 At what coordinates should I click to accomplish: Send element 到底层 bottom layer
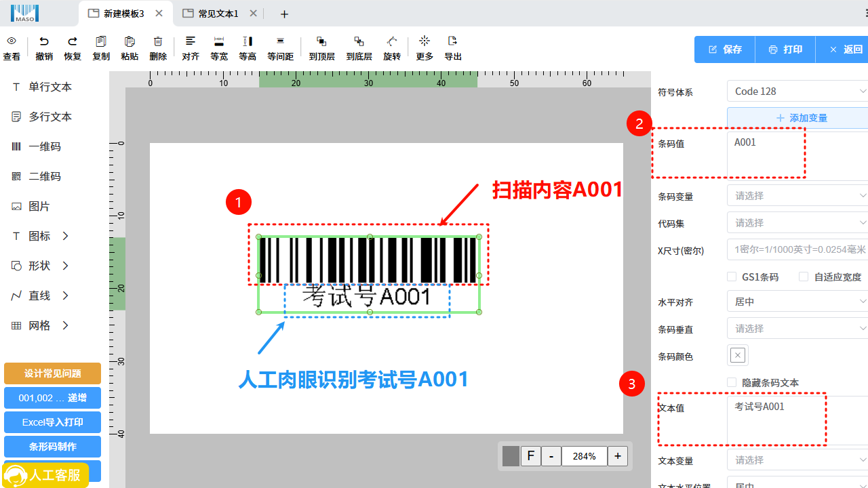pyautogui.click(x=359, y=41)
